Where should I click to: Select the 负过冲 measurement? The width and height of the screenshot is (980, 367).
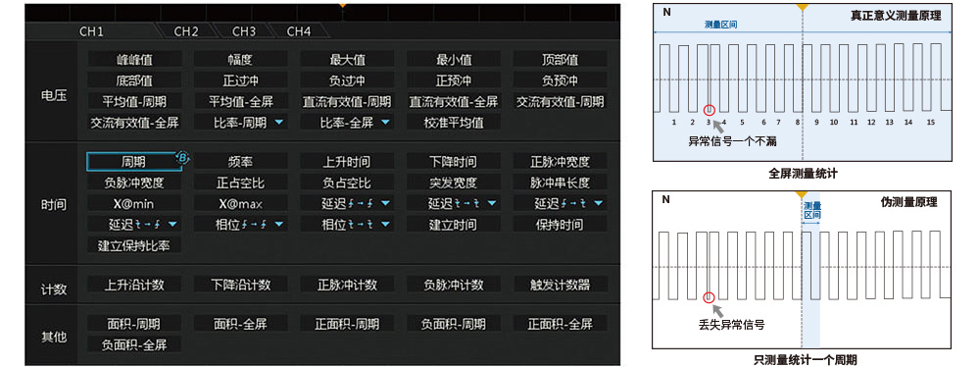pyautogui.click(x=348, y=80)
